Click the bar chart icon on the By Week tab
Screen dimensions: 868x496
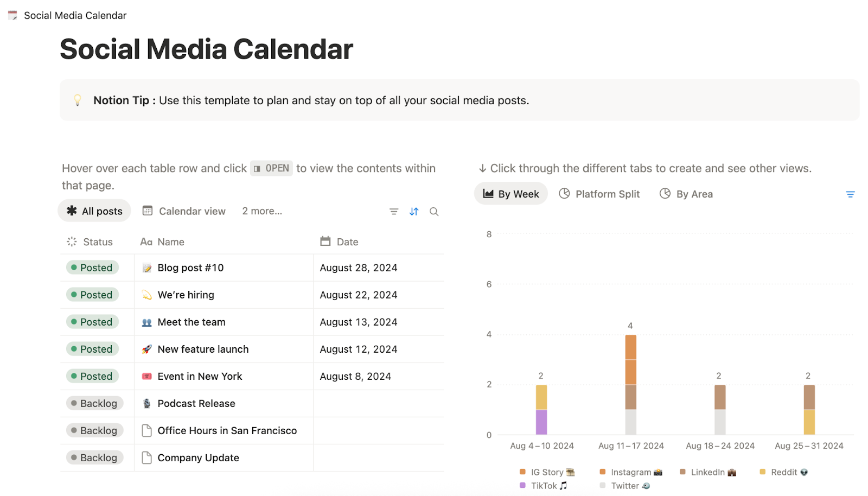coord(488,193)
